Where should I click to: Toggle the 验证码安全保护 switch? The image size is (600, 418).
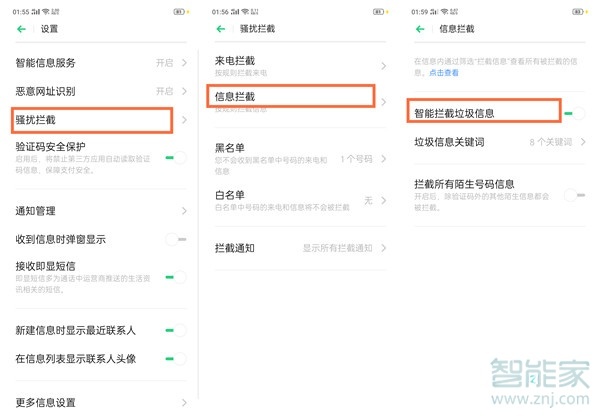(176, 157)
